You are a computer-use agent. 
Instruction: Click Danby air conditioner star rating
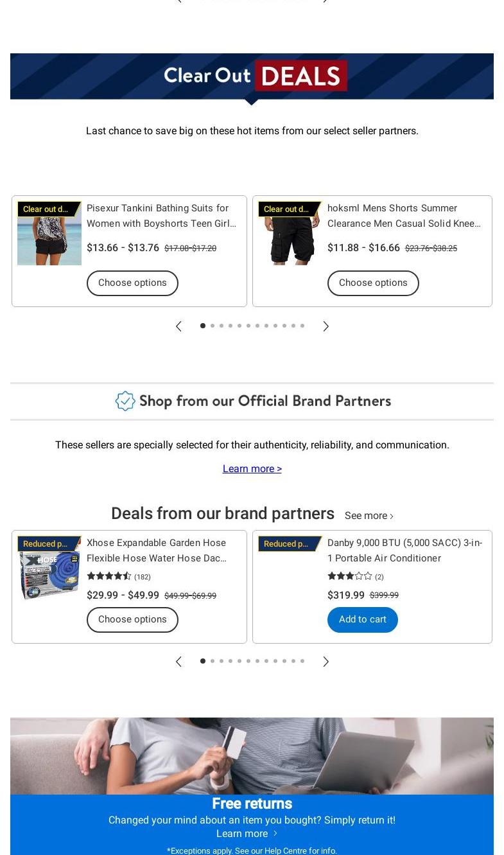350,576
